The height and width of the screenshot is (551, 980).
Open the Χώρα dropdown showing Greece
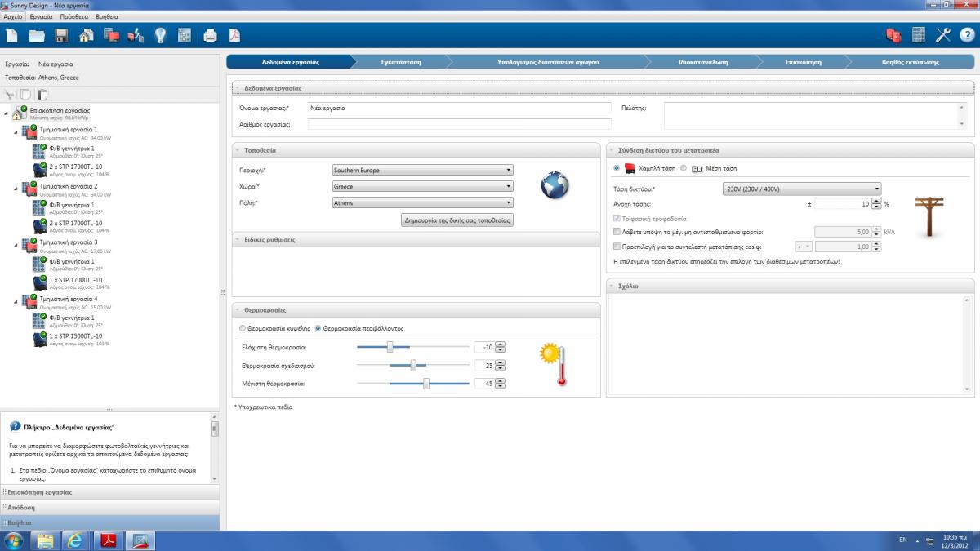[422, 186]
